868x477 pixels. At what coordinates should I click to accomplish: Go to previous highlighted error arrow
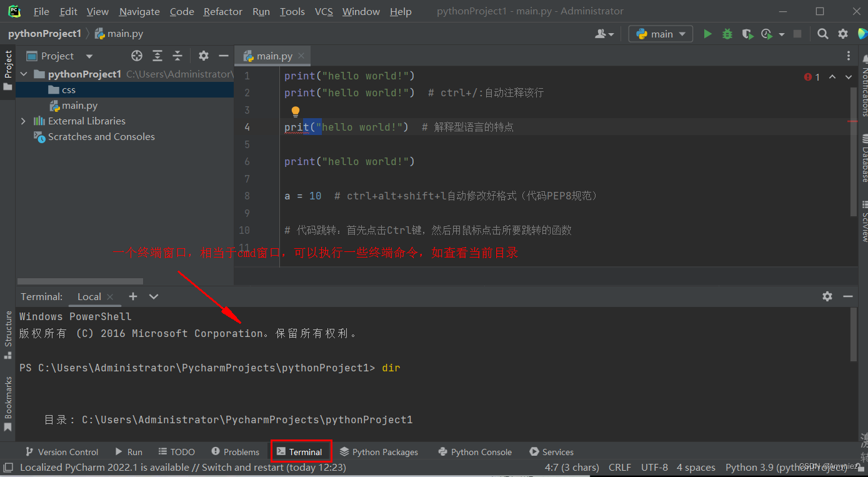[832, 76]
